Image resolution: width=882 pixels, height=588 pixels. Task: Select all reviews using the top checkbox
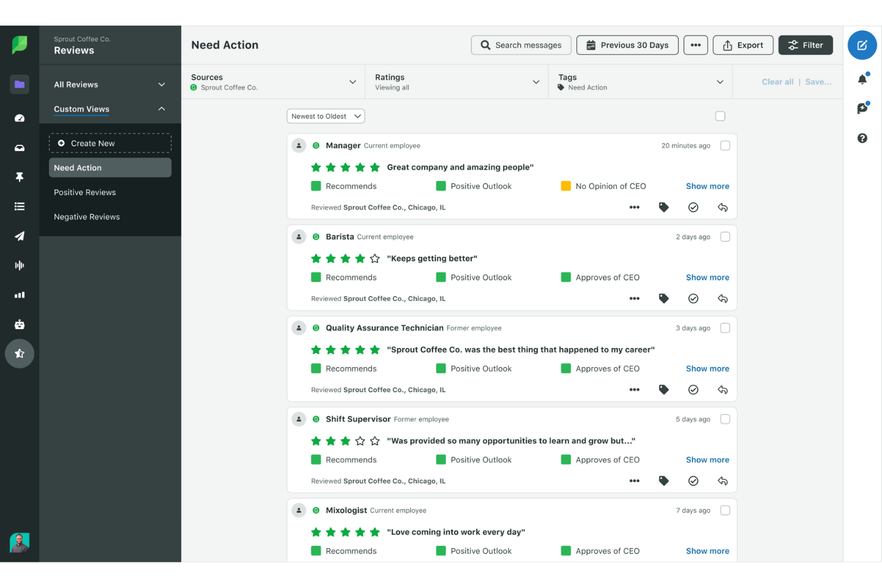click(x=720, y=116)
